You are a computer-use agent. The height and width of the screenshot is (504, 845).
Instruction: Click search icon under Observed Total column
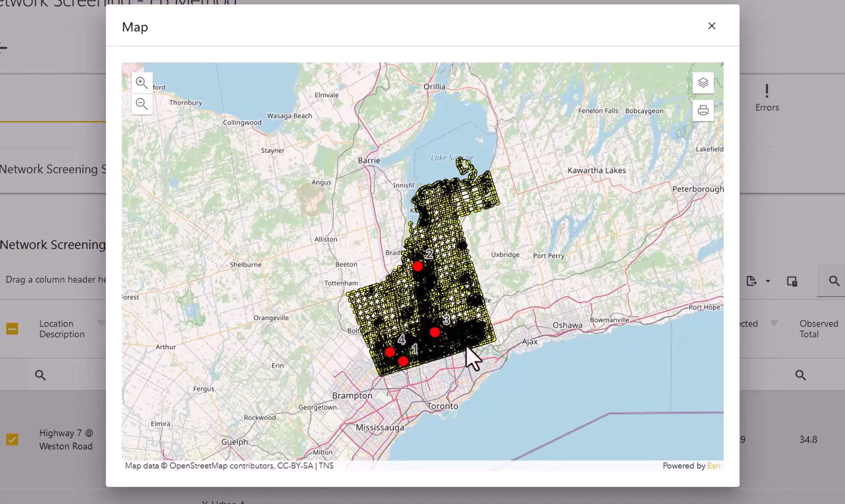[800, 375]
